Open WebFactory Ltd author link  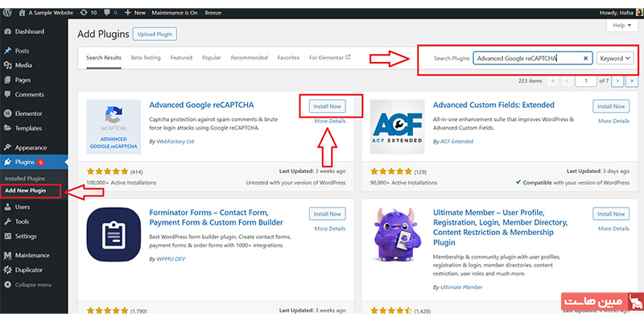(x=175, y=142)
